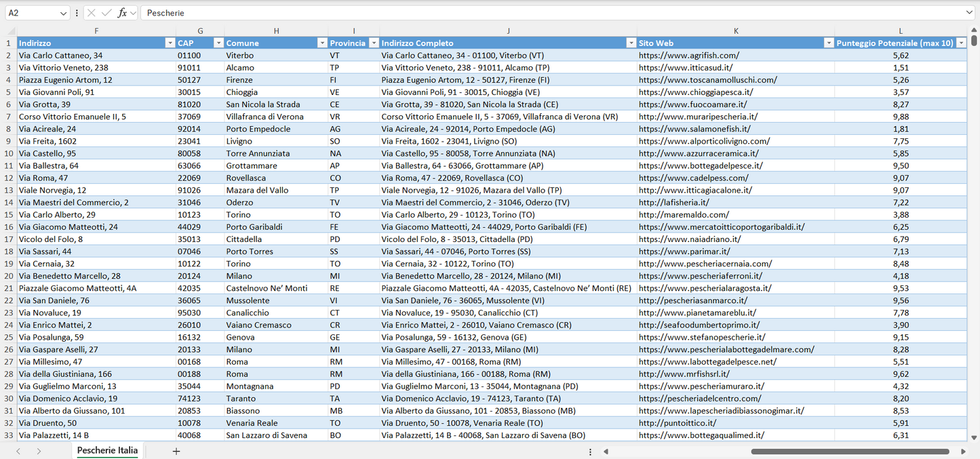Screen dimensions: 980x459
Task: Click the three-dot icon beside the Name Box
Action: click(77, 12)
